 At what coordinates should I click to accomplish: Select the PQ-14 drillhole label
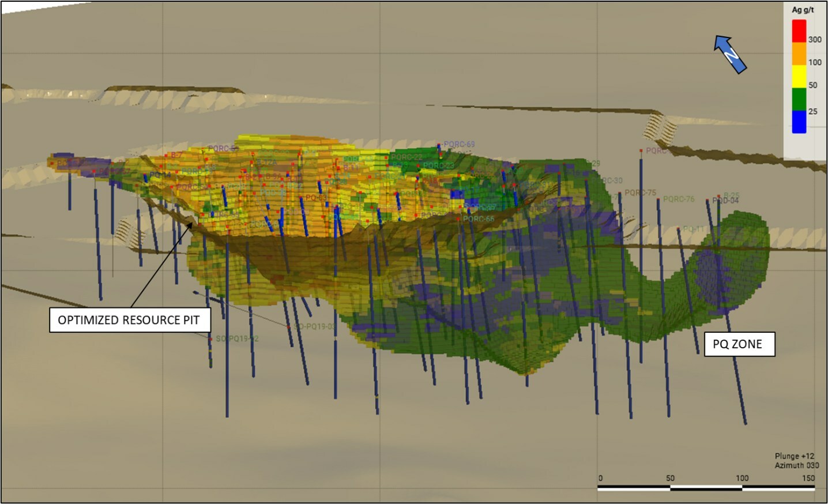click(x=160, y=175)
